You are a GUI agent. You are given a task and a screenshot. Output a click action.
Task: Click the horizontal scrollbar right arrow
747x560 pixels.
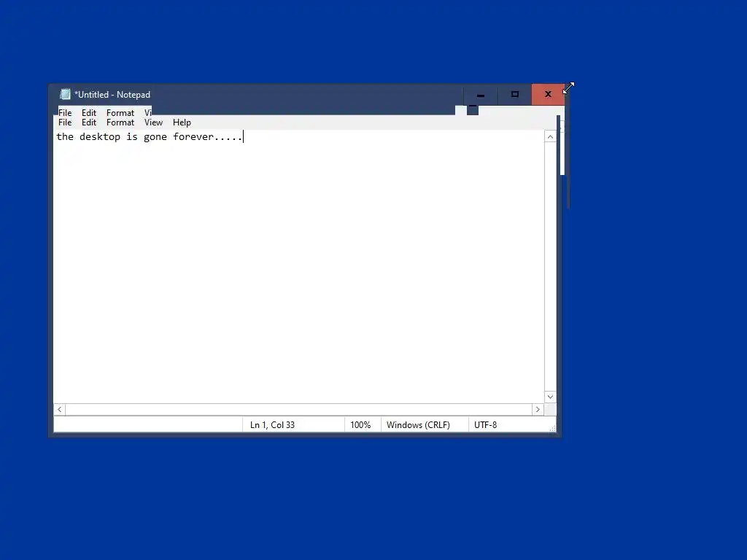click(538, 410)
